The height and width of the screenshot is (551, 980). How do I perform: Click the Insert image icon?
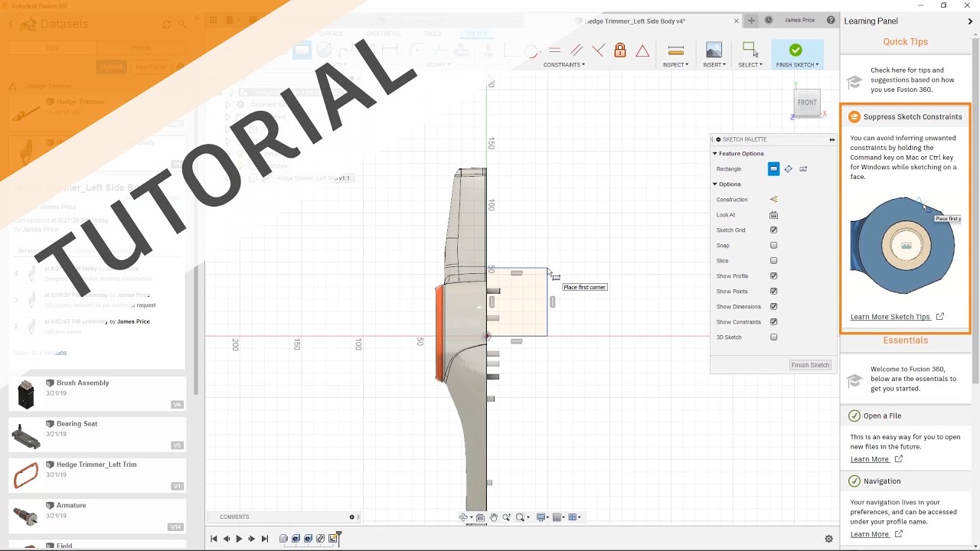click(x=714, y=51)
